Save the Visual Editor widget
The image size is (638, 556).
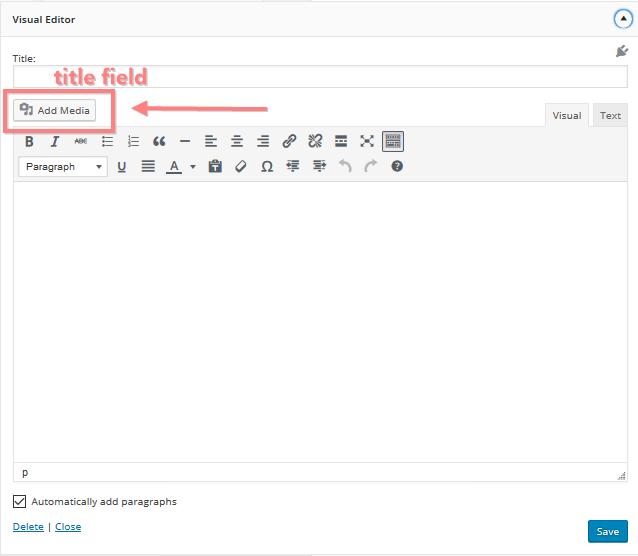pos(608,532)
